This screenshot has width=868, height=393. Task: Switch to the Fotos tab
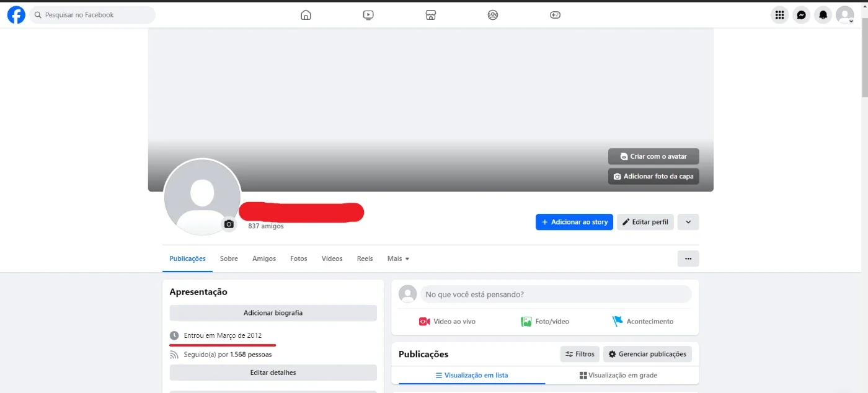pos(299,258)
